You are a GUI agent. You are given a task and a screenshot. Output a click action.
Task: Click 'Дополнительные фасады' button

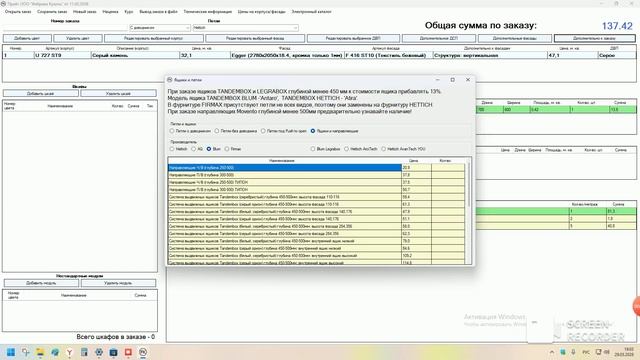click(x=515, y=38)
